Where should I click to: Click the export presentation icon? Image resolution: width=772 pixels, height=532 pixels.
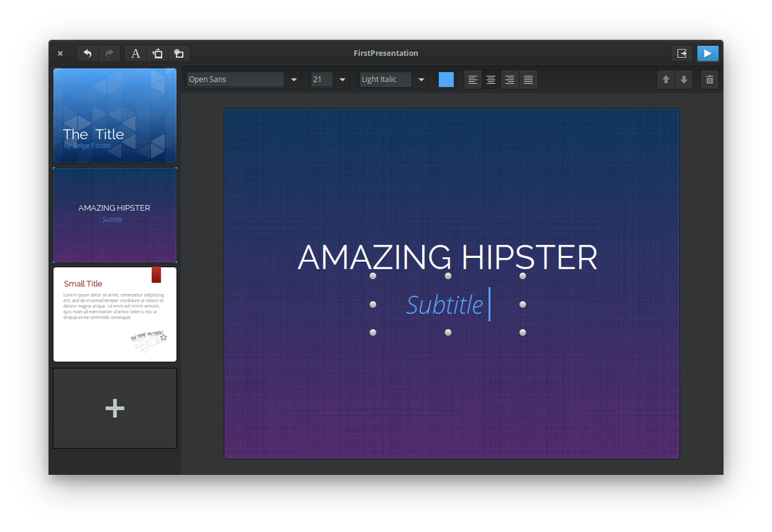coord(682,53)
